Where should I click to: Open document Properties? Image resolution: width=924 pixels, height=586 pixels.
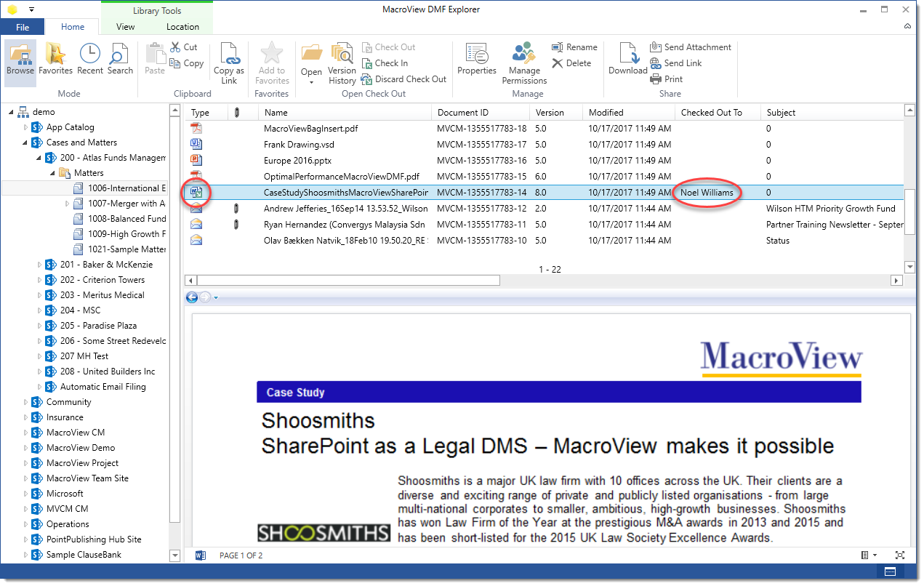pos(477,59)
